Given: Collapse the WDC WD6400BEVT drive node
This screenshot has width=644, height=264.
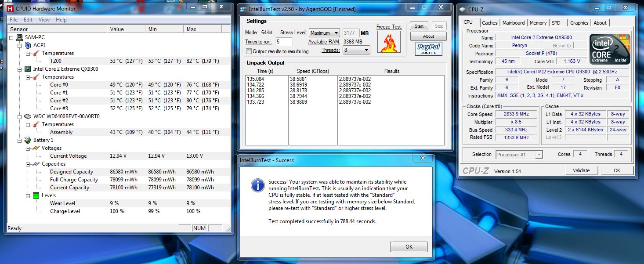Looking at the screenshot, I should [20, 116].
